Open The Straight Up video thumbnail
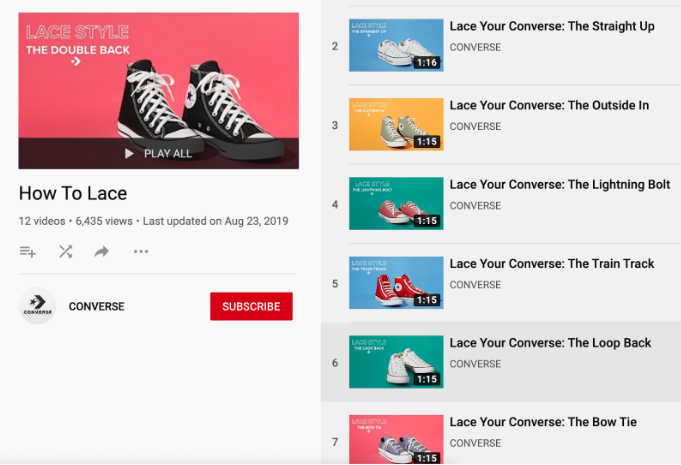 click(396, 45)
